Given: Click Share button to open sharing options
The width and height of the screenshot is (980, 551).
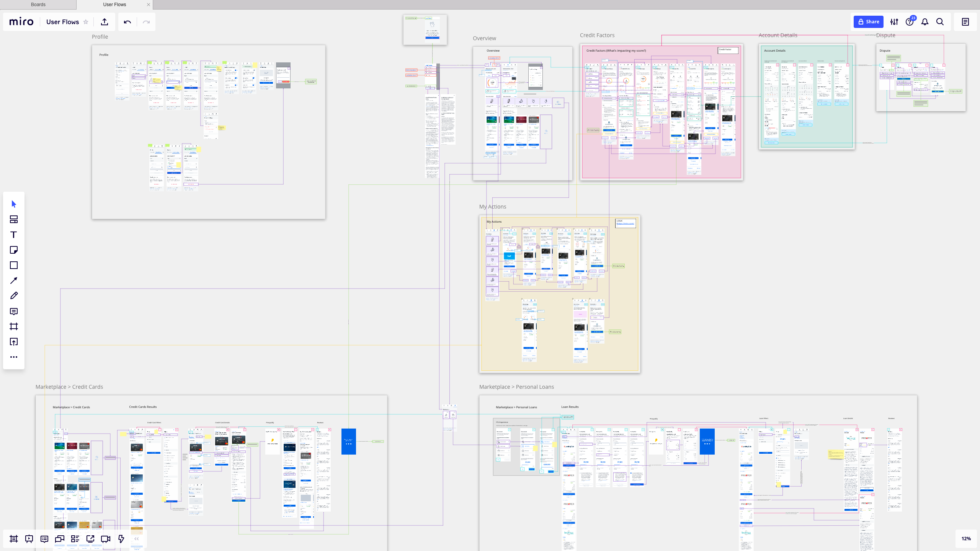Looking at the screenshot, I should click(868, 21).
